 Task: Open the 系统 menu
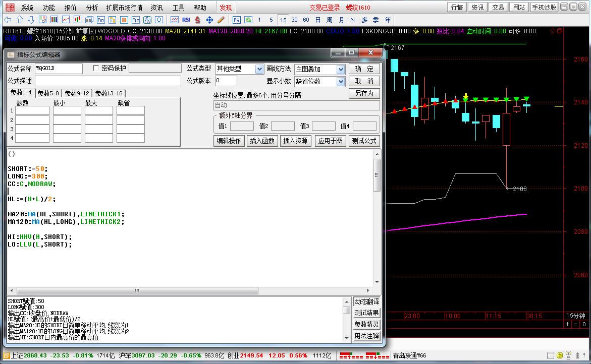click(27, 8)
